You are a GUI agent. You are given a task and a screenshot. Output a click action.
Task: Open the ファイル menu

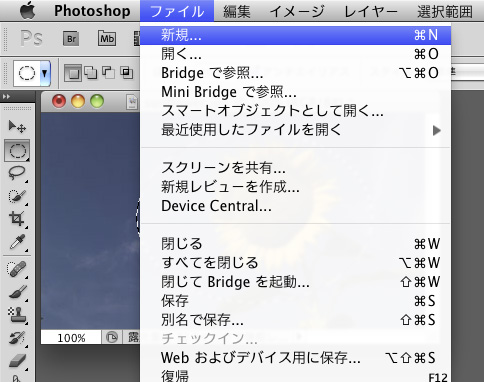[177, 11]
